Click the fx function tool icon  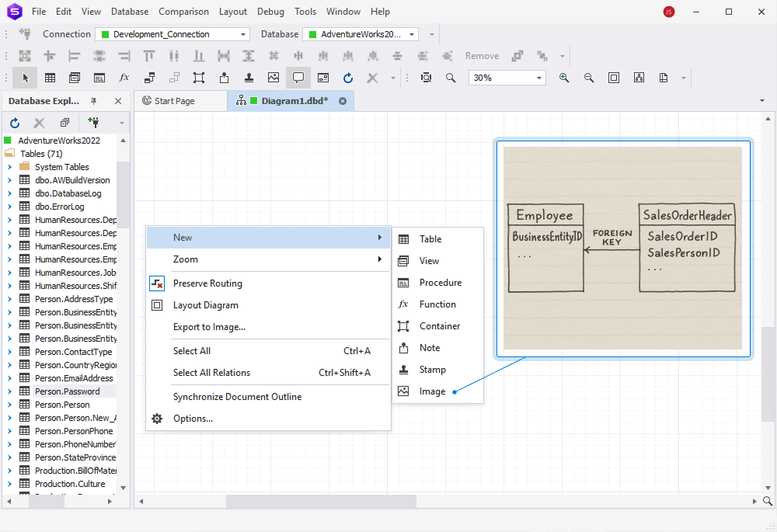click(123, 78)
